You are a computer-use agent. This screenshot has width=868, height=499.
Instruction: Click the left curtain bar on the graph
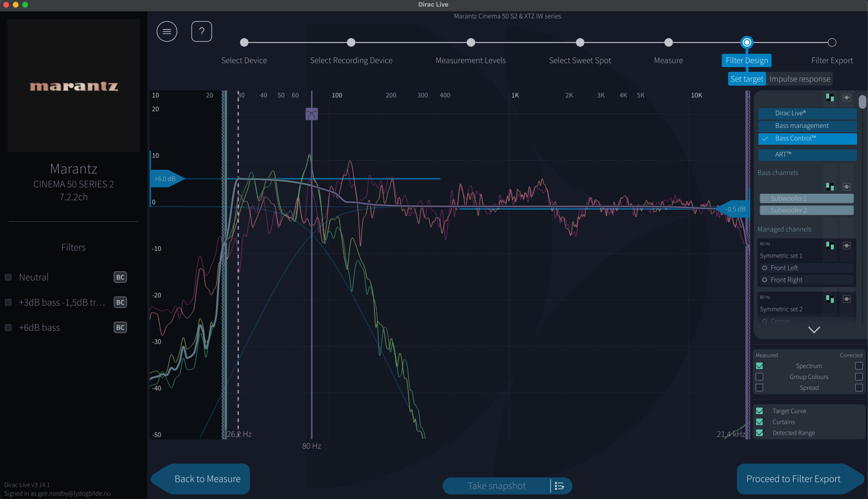click(x=224, y=265)
